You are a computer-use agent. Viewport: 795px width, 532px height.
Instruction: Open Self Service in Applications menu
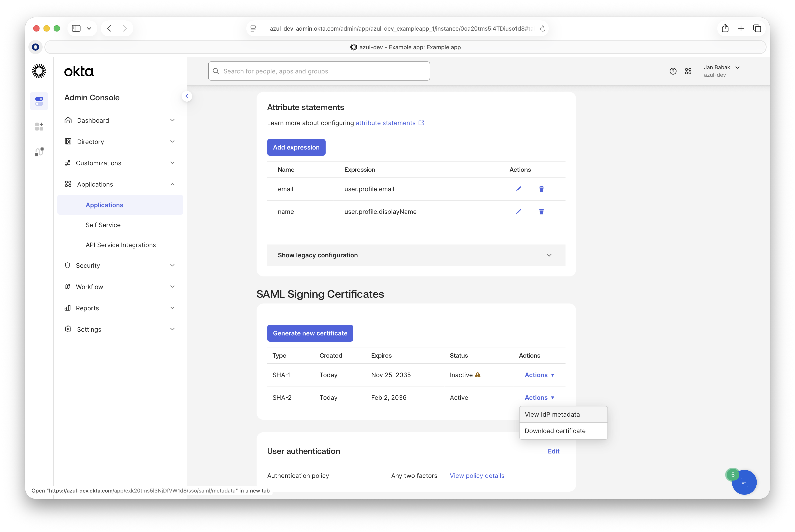pos(103,225)
